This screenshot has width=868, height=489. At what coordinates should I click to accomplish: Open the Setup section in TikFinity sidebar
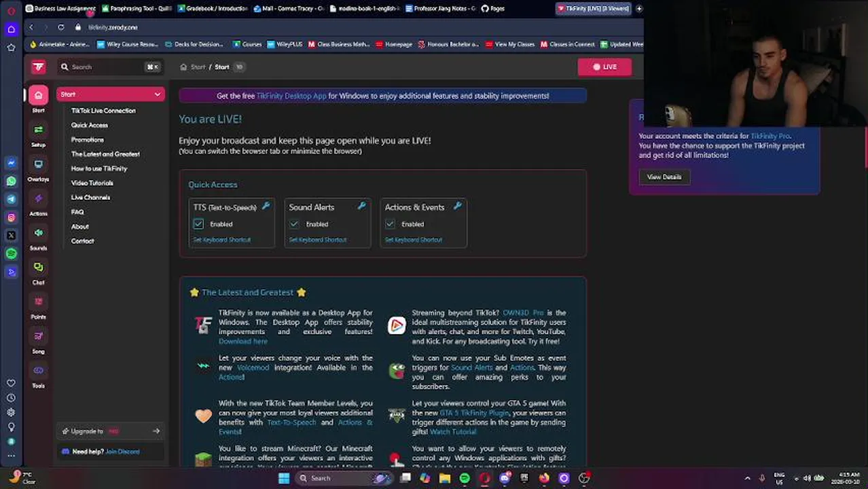coord(38,130)
